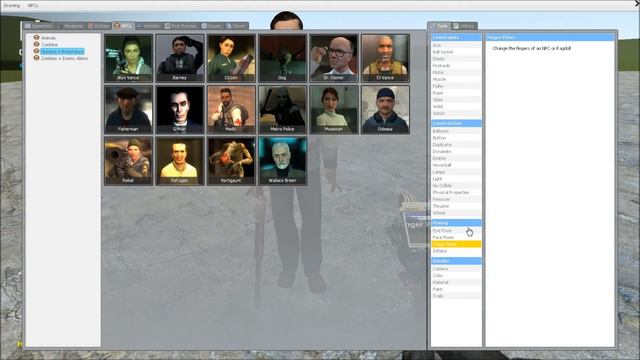Switch to the Entities tab
The height and width of the screenshot is (360, 640).
pyautogui.click(x=98, y=26)
